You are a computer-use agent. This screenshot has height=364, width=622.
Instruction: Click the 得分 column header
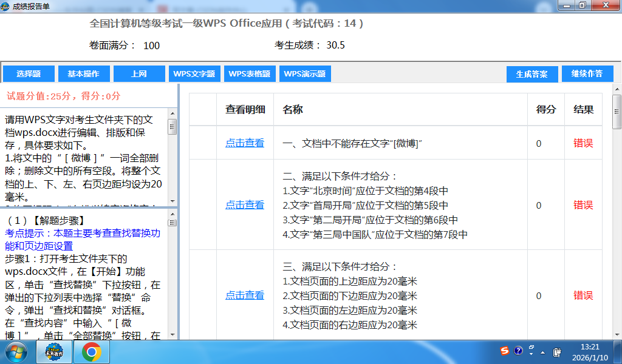tap(546, 110)
